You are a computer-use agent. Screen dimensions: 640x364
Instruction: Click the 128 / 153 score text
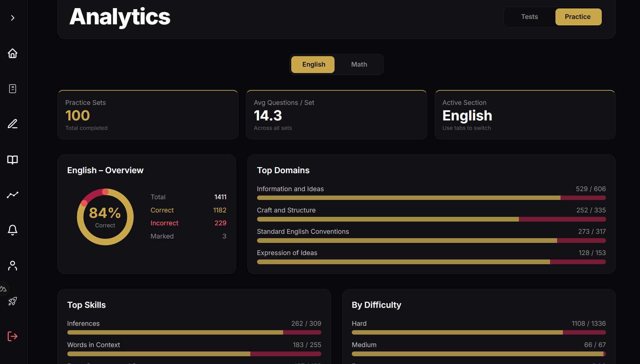point(592,253)
